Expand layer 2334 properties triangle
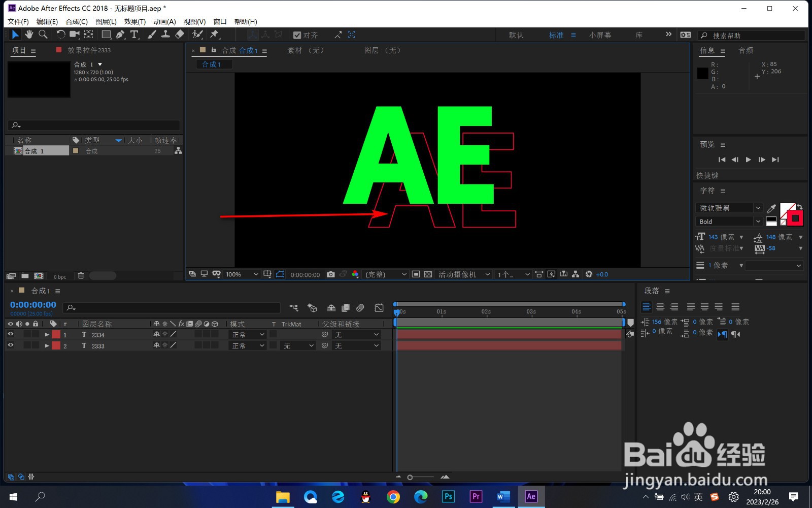 pos(47,335)
